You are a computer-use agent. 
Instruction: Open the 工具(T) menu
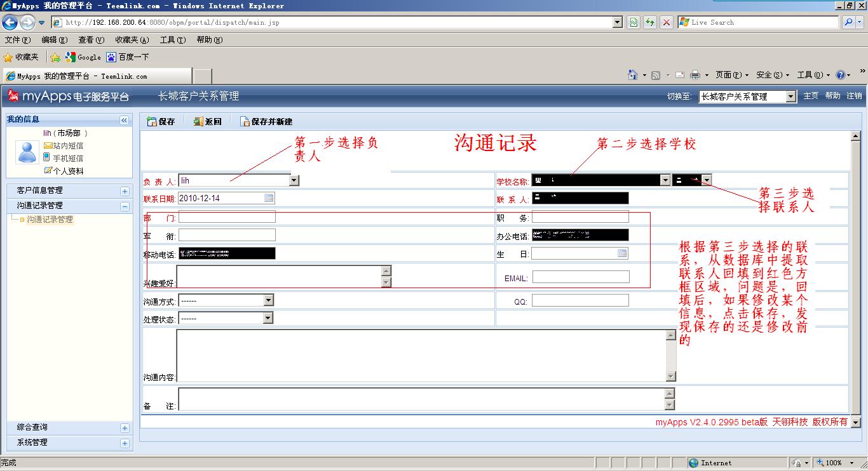click(172, 40)
